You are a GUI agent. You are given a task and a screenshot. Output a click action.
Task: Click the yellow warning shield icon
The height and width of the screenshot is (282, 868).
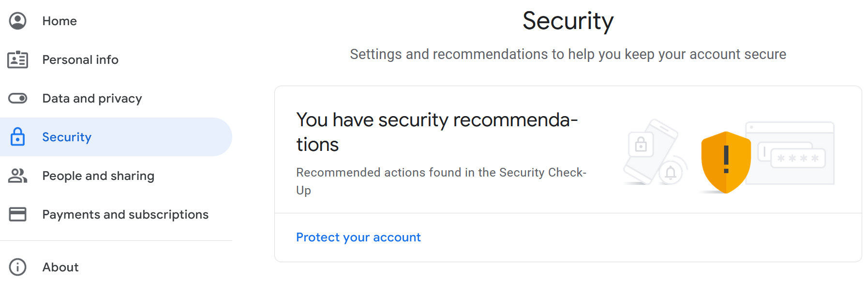(x=726, y=162)
